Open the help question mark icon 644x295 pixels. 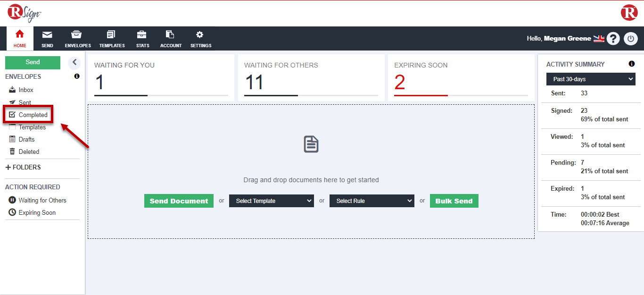[x=613, y=39]
